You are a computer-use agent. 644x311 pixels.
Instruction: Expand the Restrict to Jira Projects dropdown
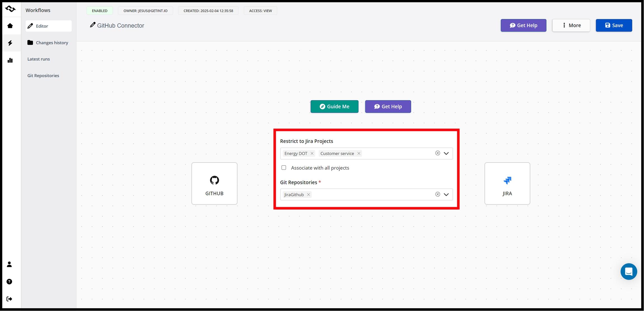(446, 154)
